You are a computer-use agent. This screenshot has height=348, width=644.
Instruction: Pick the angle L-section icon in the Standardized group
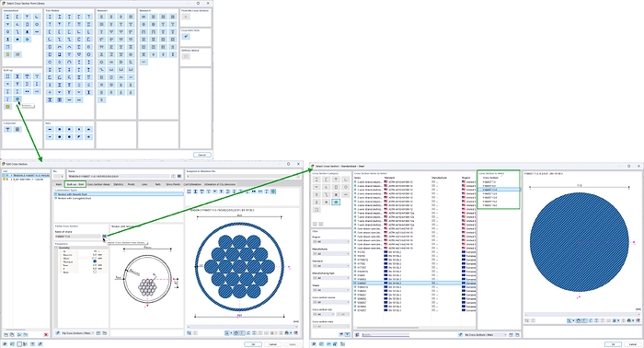(x=37, y=17)
